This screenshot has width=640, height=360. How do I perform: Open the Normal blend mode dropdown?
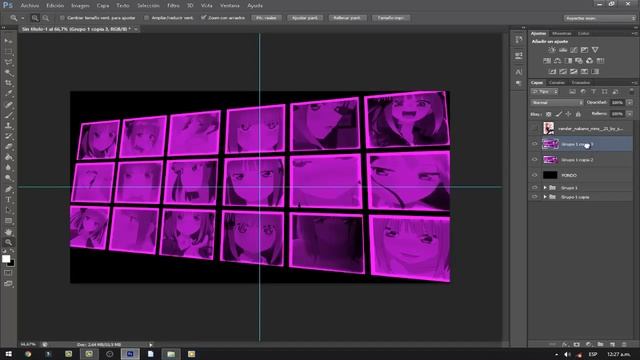[x=557, y=102]
